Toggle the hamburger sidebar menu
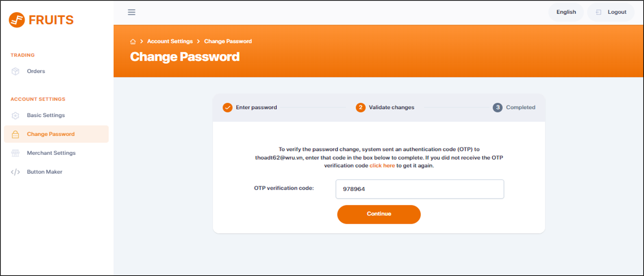 132,12
